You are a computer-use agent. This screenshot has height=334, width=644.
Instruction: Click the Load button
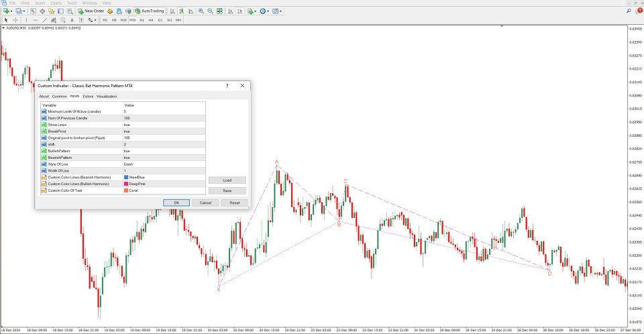click(227, 180)
